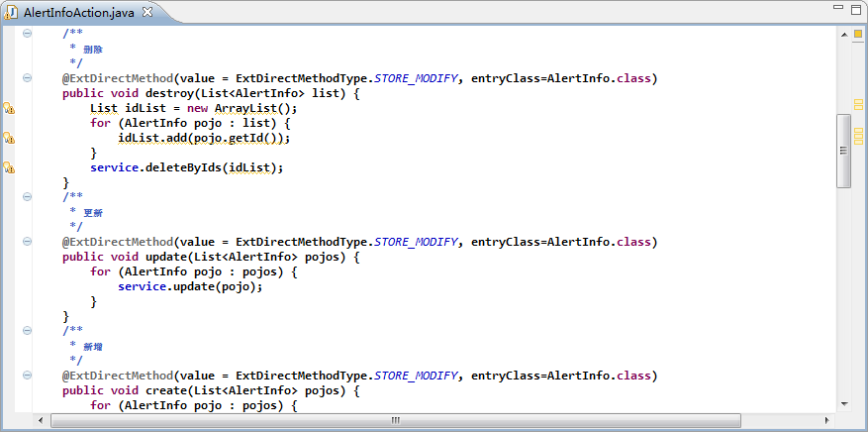Click the comment text '删除'
This screenshot has width=868, height=432.
click(93, 50)
